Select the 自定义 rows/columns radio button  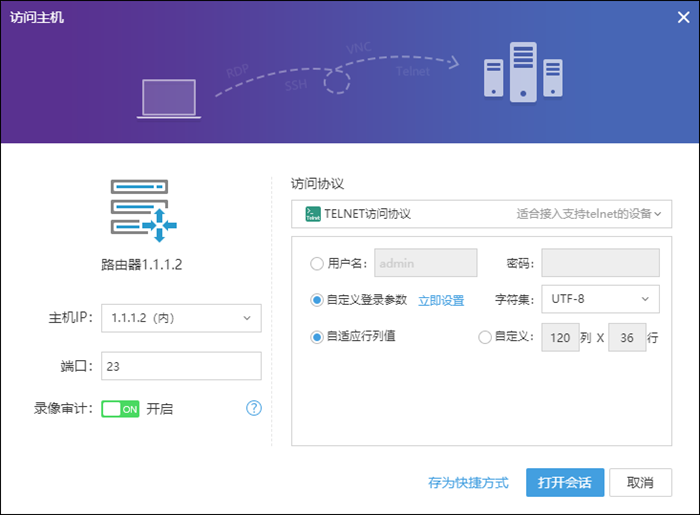[486, 338]
